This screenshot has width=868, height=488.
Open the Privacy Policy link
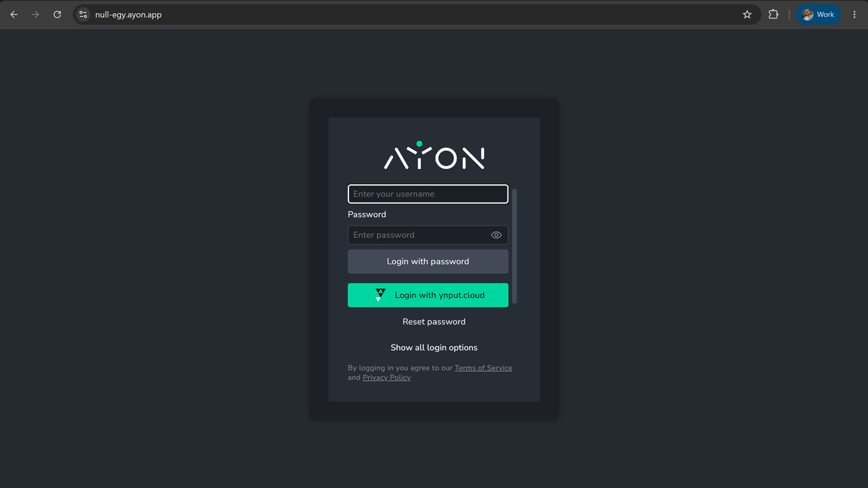coord(386,378)
